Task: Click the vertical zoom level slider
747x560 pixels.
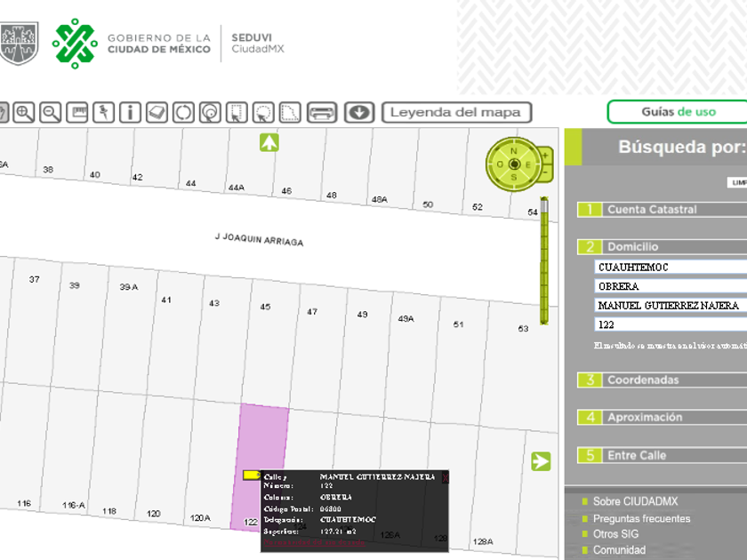Action: 544,262
